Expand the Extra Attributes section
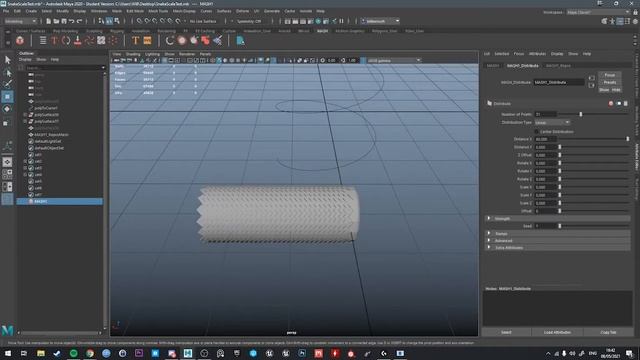The height and width of the screenshot is (360, 640). (x=489, y=247)
